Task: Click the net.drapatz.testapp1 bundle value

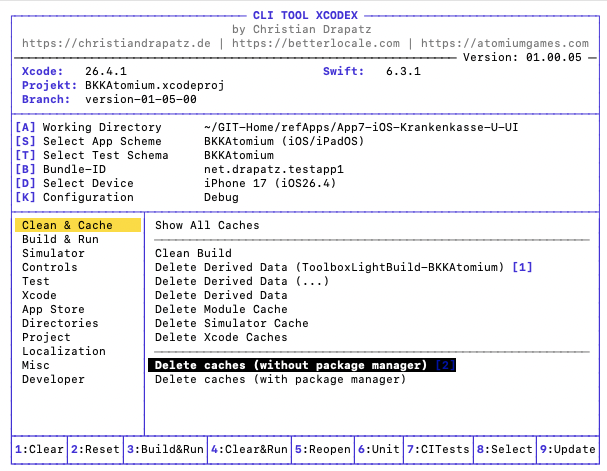Action: pyautogui.click(x=274, y=169)
